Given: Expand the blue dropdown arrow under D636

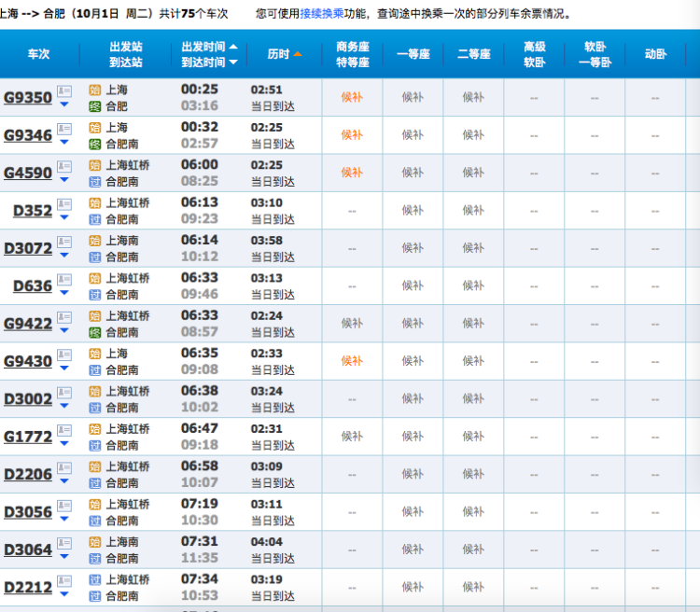Looking at the screenshot, I should coord(63,292).
